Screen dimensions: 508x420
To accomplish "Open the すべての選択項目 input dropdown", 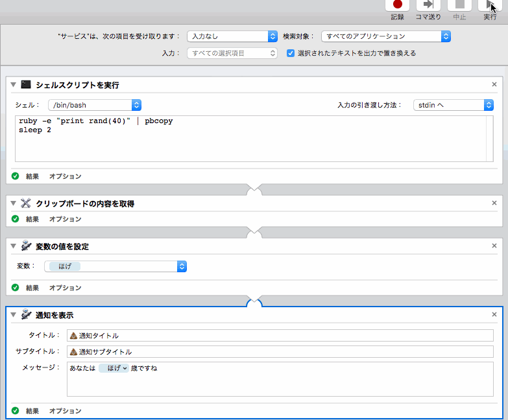I will (x=232, y=53).
